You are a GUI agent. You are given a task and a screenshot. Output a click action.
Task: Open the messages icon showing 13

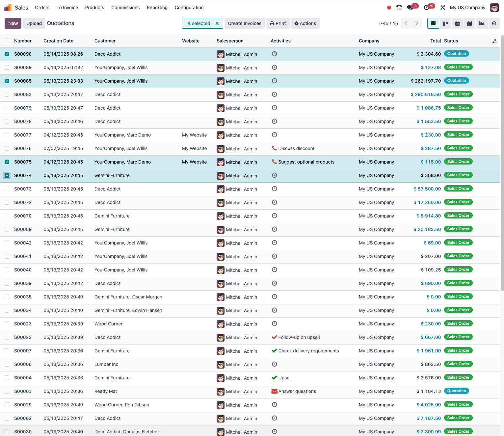[411, 7]
